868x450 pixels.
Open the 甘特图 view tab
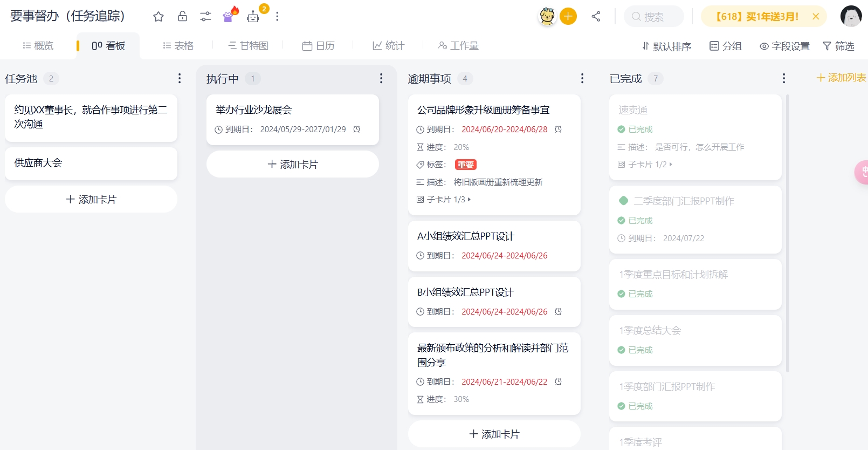click(x=248, y=46)
